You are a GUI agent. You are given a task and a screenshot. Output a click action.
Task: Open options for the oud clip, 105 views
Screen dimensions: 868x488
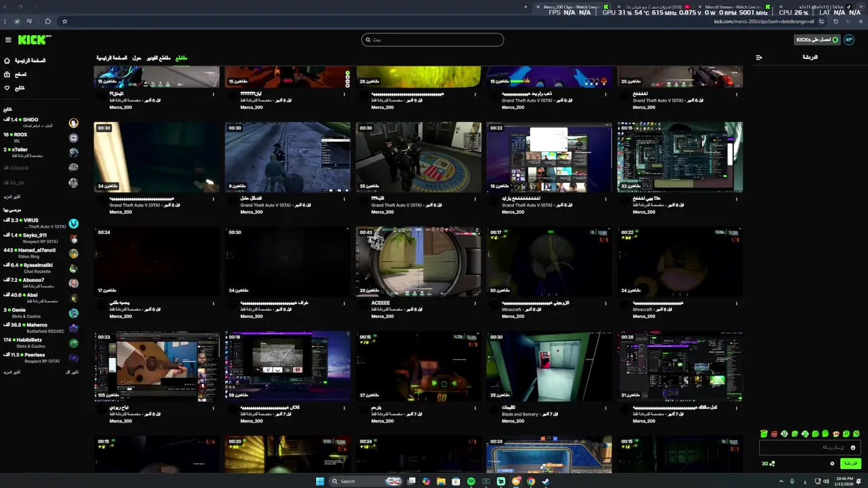[213, 408]
